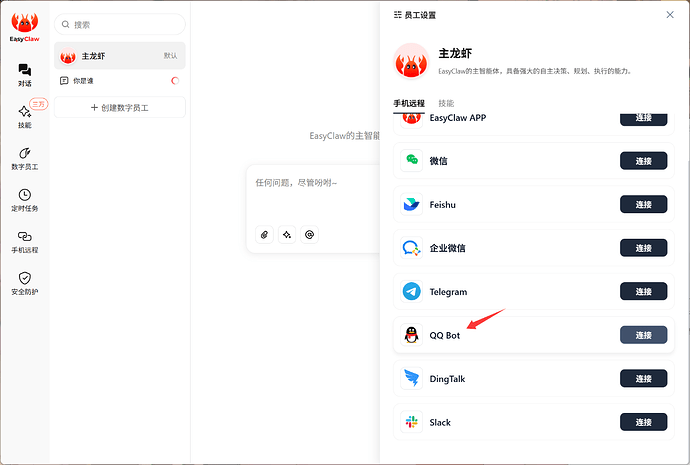Click the search magnifier icon
Image resolution: width=690 pixels, height=465 pixels.
[x=66, y=24]
